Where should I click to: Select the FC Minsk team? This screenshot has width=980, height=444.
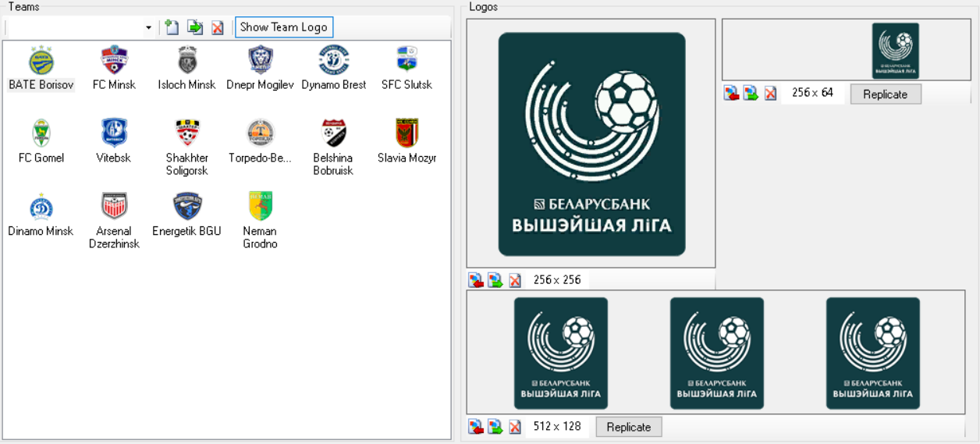(x=114, y=69)
